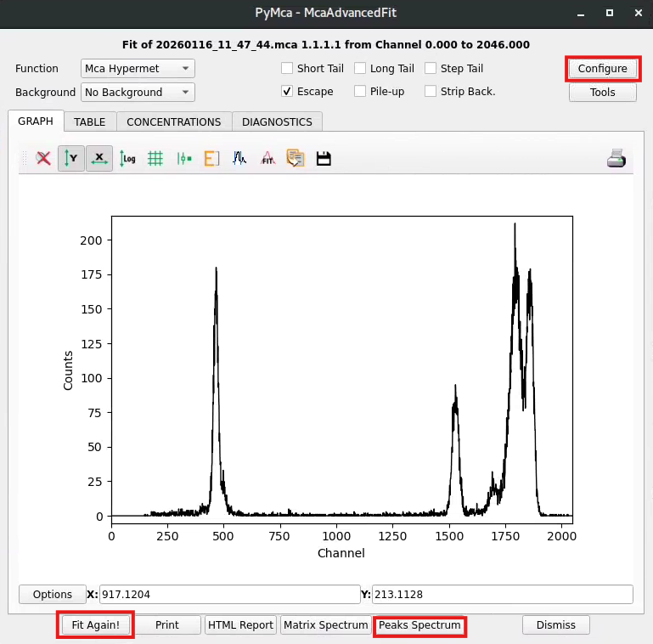Click the Print button
This screenshot has height=644, width=653.
coord(167,624)
